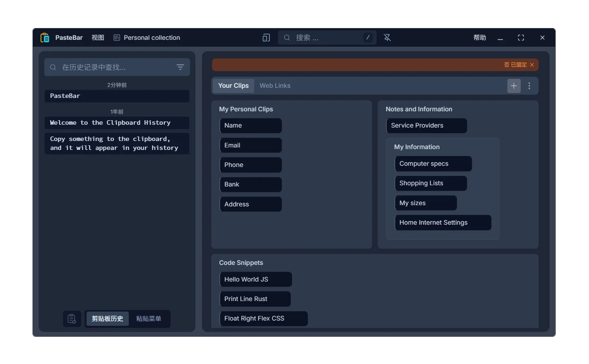
Task: Select the Welcome to the Clipboard History entry
Action: pyautogui.click(x=117, y=123)
